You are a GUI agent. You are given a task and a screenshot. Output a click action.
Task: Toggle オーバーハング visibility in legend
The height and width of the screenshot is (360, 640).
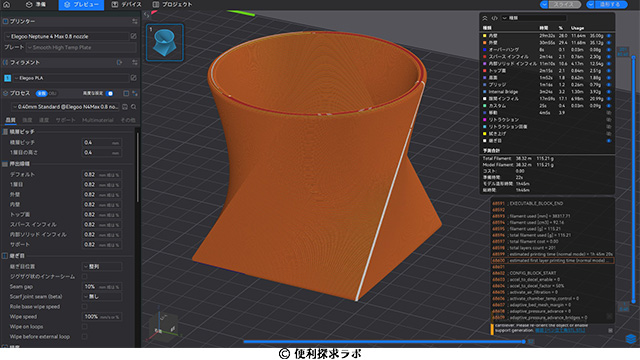[609, 50]
